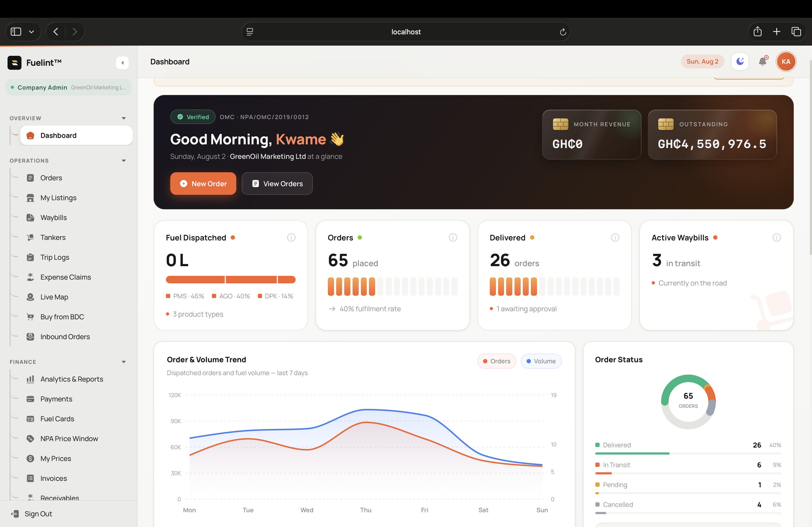Collapse the Overview section
The width and height of the screenshot is (812, 527).
[124, 118]
